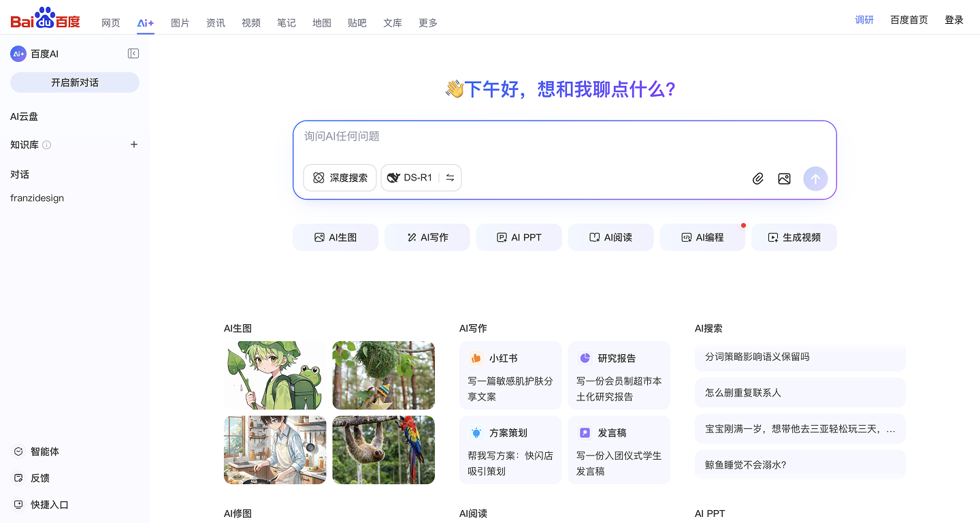
Task: Click 登录 to sign in
Action: coord(954,20)
